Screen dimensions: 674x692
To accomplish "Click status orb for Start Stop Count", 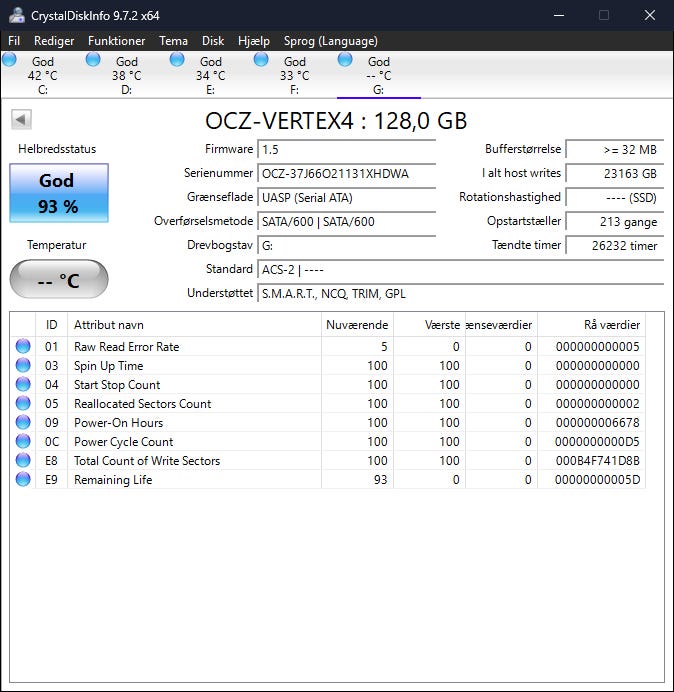I will tap(23, 384).
